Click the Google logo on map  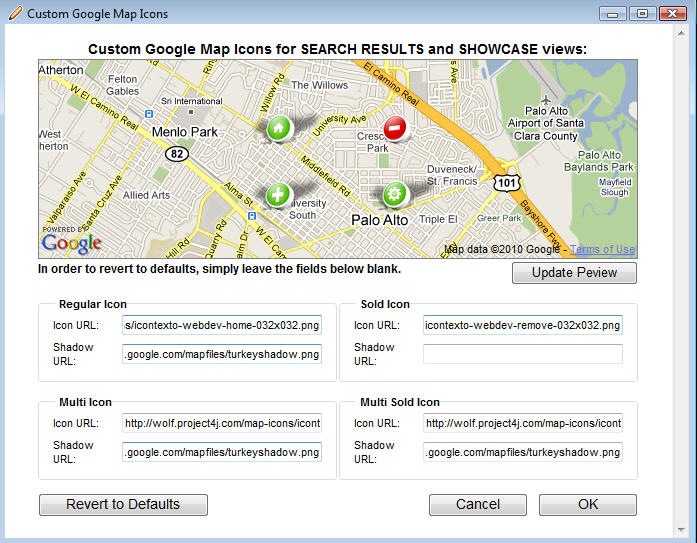point(72,244)
